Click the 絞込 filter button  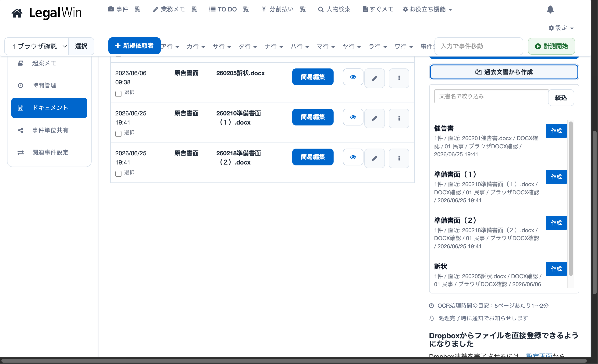561,98
